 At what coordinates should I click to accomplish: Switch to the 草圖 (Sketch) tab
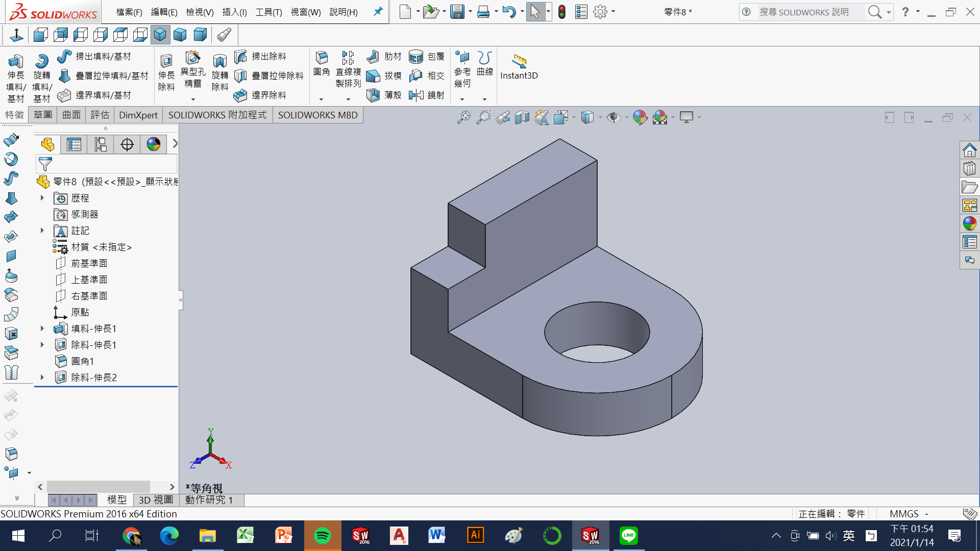[x=43, y=115]
